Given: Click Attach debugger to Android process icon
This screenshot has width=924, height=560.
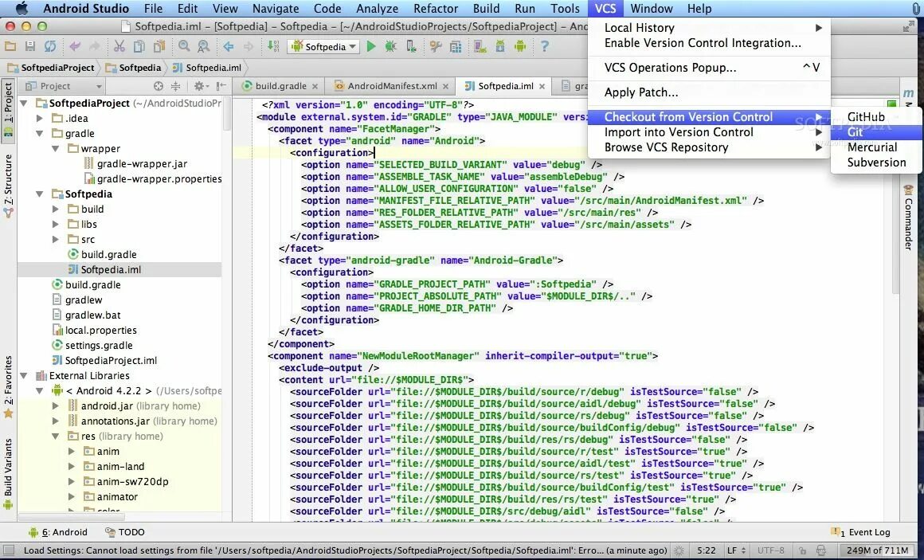Looking at the screenshot, I should [411, 46].
